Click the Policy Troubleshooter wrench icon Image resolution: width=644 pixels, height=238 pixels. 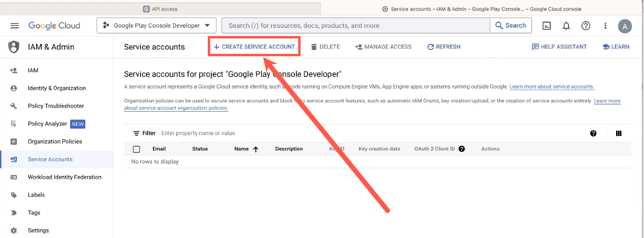(13, 106)
